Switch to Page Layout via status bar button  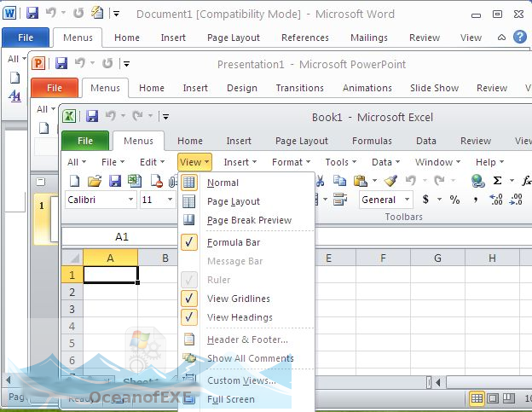point(493,398)
